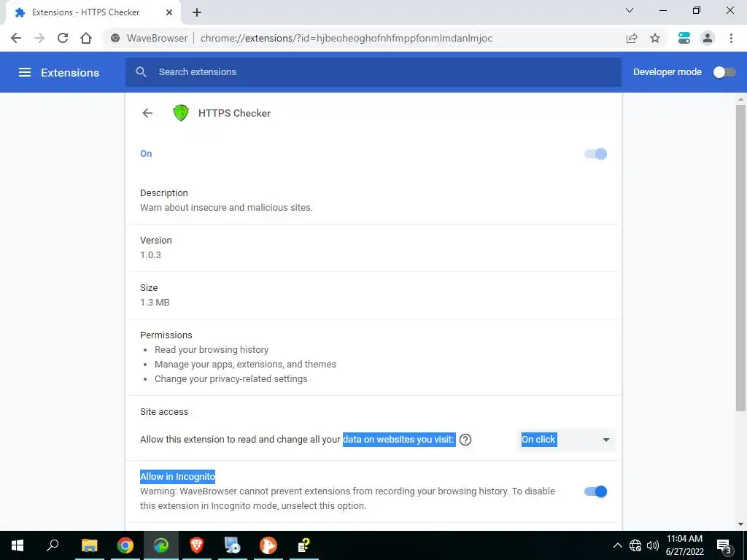
Task: Open the notification center icon
Action: [x=724, y=545]
